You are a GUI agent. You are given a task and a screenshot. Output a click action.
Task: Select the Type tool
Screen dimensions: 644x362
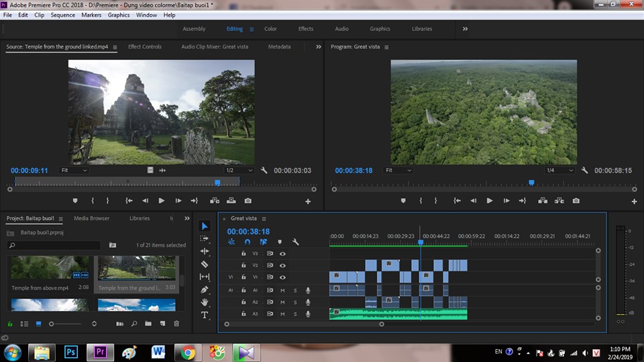point(205,315)
